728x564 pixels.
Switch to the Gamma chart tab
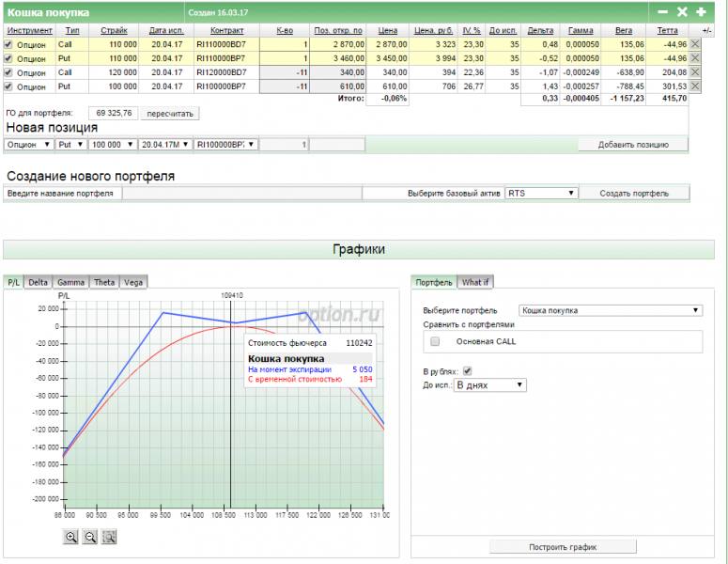(x=70, y=282)
